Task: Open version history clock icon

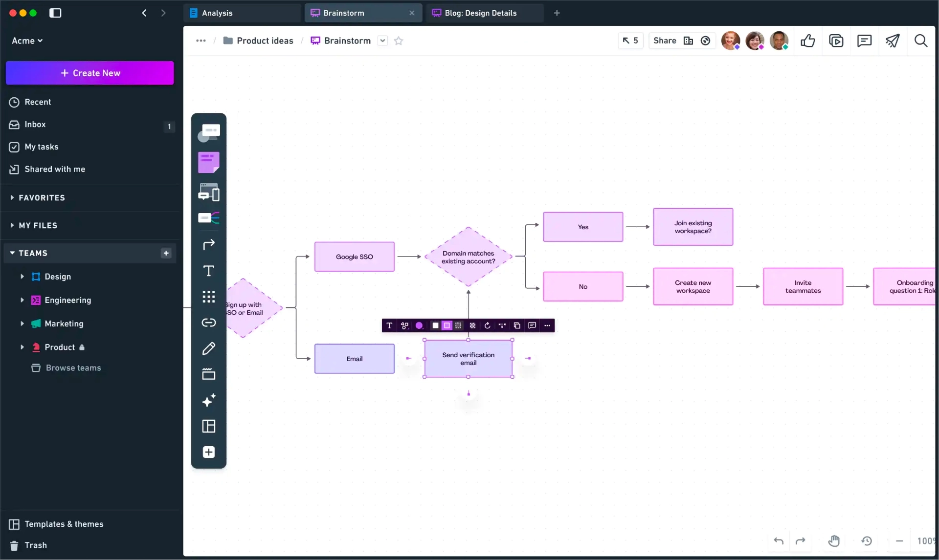Action: point(867,540)
